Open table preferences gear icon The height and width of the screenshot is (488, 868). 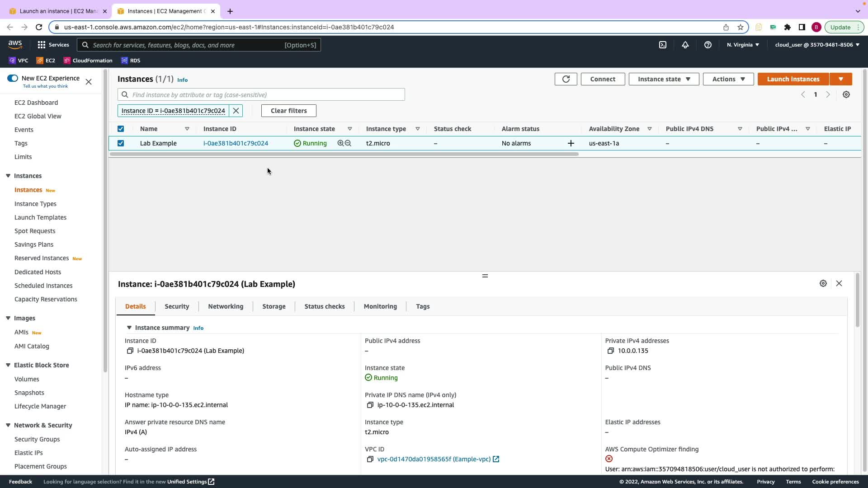[x=846, y=94]
